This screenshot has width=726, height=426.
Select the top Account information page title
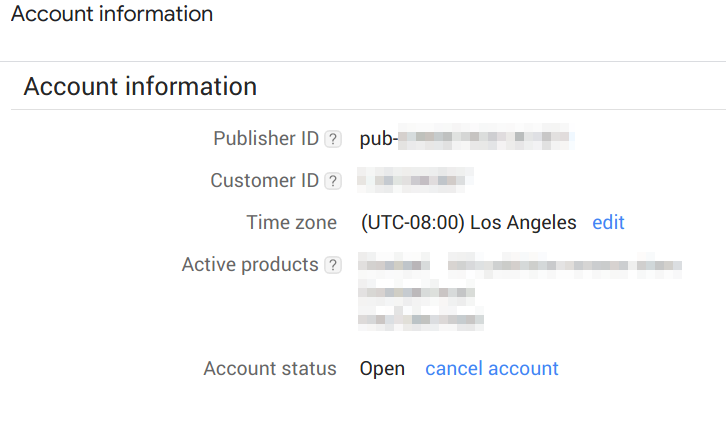[112, 13]
